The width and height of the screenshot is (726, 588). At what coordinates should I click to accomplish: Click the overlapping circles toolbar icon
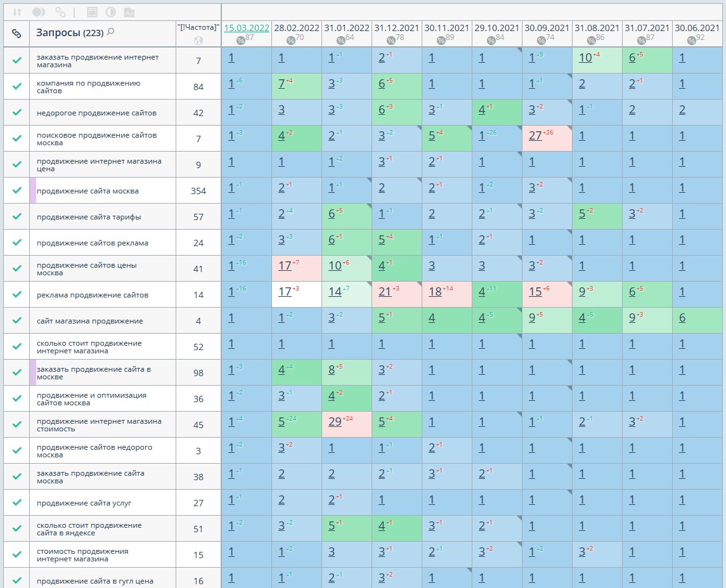(x=38, y=12)
